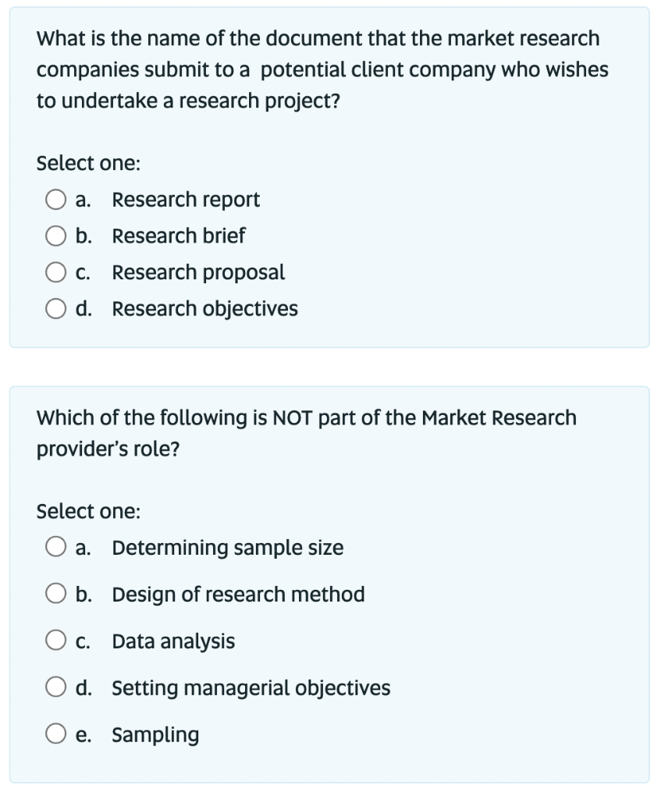Select the "Determining sample size" option
Screen dimensions: 672x799
tap(55, 547)
